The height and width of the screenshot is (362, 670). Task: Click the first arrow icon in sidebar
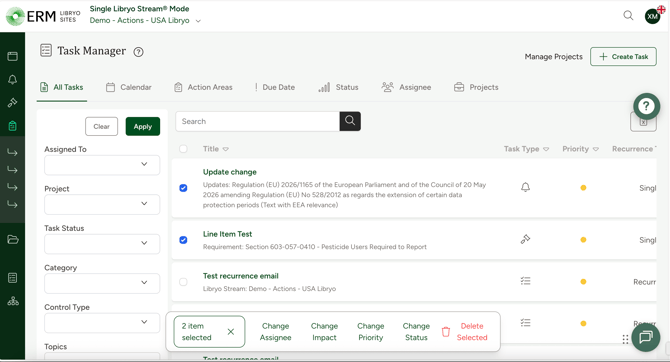(12, 152)
